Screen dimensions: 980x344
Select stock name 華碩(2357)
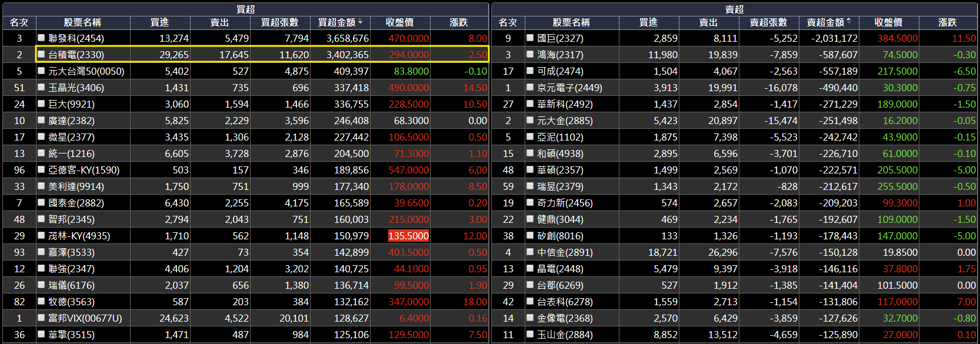click(x=560, y=170)
